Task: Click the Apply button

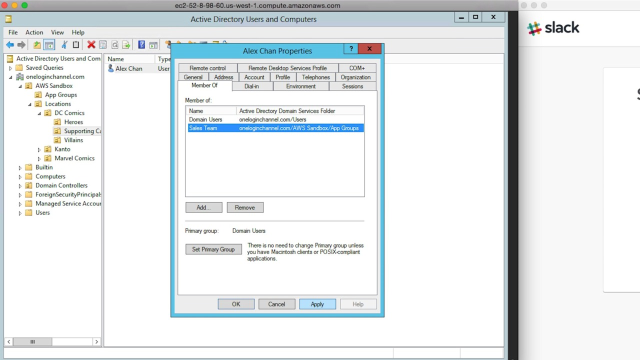Action: (317, 304)
